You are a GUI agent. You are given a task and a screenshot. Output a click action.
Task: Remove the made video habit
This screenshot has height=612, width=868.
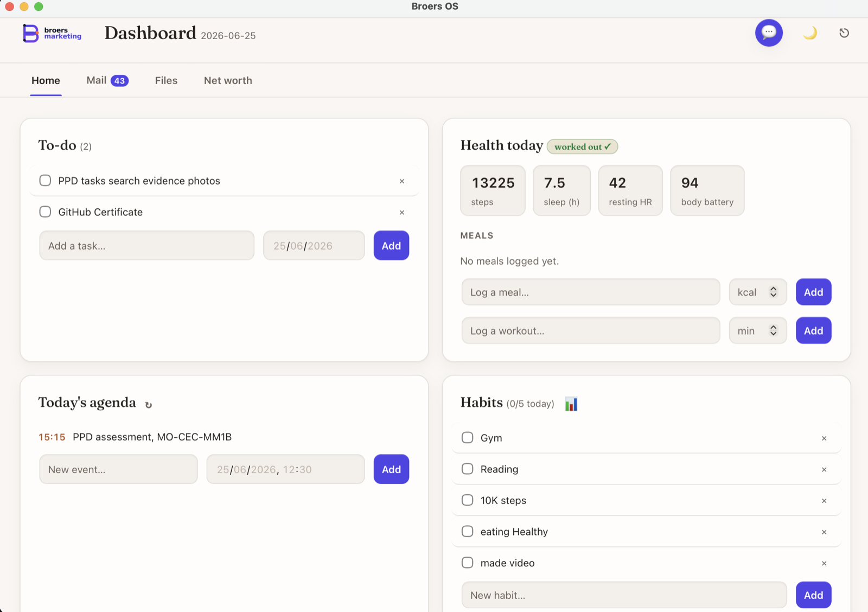824,564
